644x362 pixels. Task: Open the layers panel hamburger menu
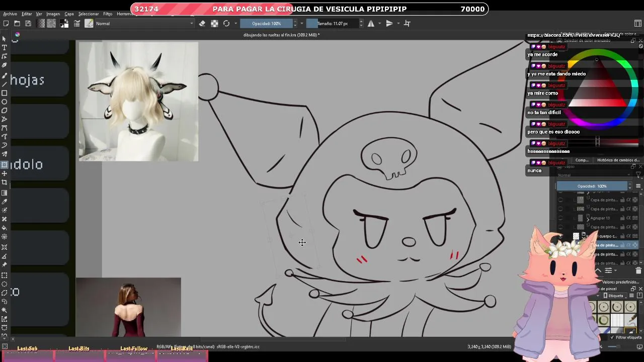[638, 186]
